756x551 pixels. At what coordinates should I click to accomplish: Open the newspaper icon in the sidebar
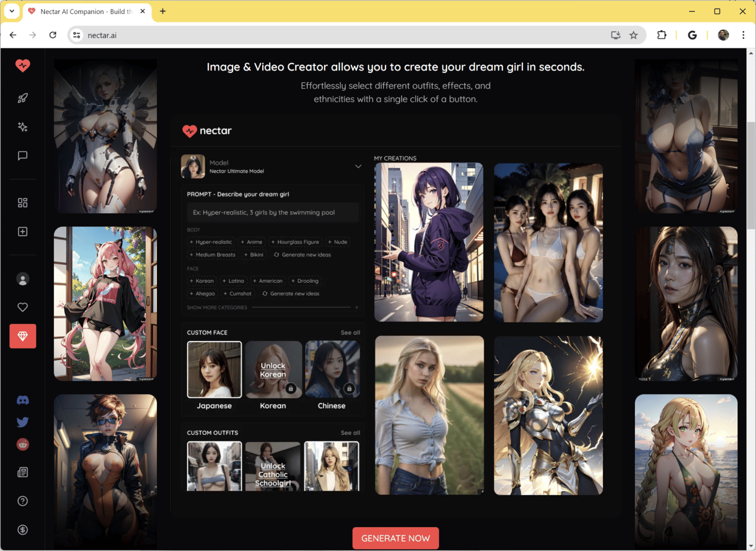pos(23,472)
